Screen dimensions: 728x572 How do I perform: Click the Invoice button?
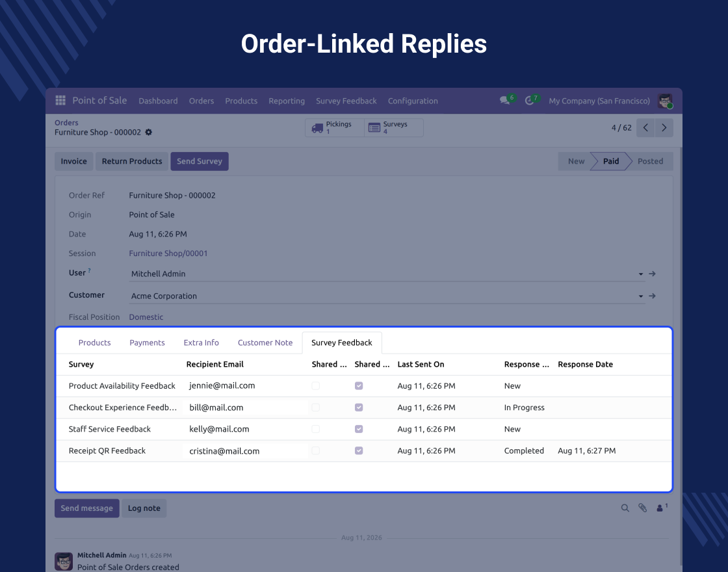[x=74, y=161]
